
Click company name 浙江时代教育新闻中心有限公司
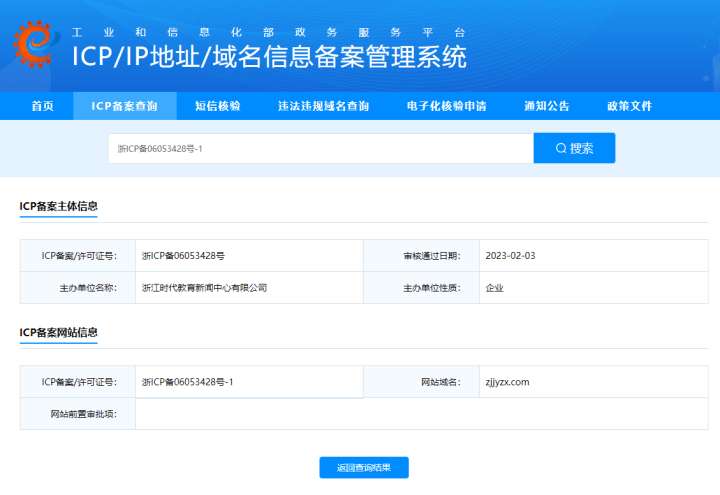205,288
